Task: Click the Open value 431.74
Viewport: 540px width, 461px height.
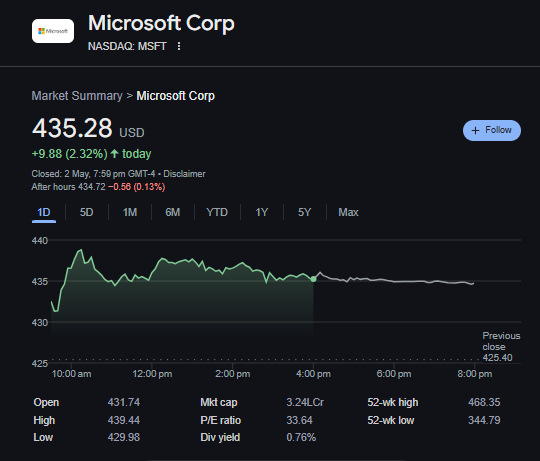Action: [x=124, y=402]
